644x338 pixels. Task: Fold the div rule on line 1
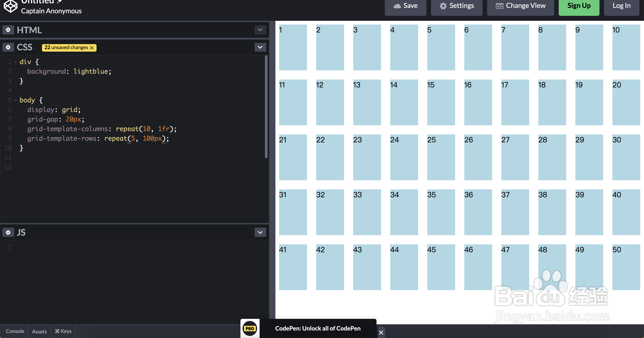pos(15,62)
